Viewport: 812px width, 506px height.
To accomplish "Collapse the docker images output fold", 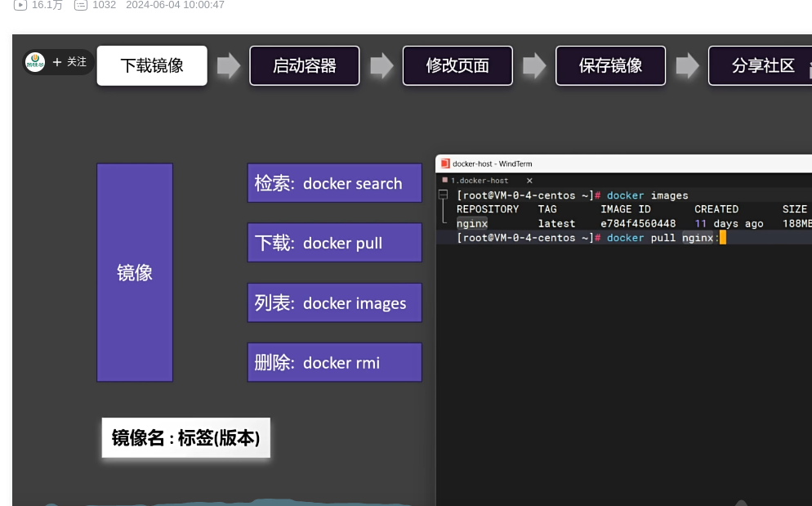I will point(443,195).
